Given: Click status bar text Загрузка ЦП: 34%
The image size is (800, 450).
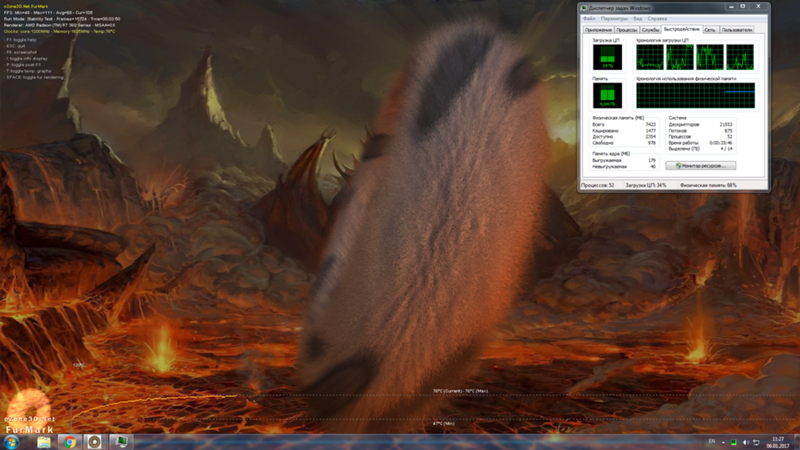Looking at the screenshot, I should pos(645,185).
